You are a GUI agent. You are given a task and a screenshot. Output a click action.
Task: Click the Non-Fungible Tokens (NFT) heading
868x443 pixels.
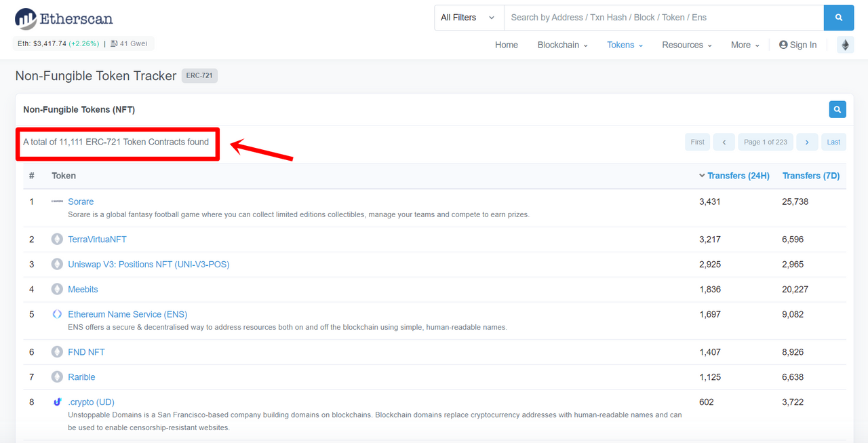79,109
